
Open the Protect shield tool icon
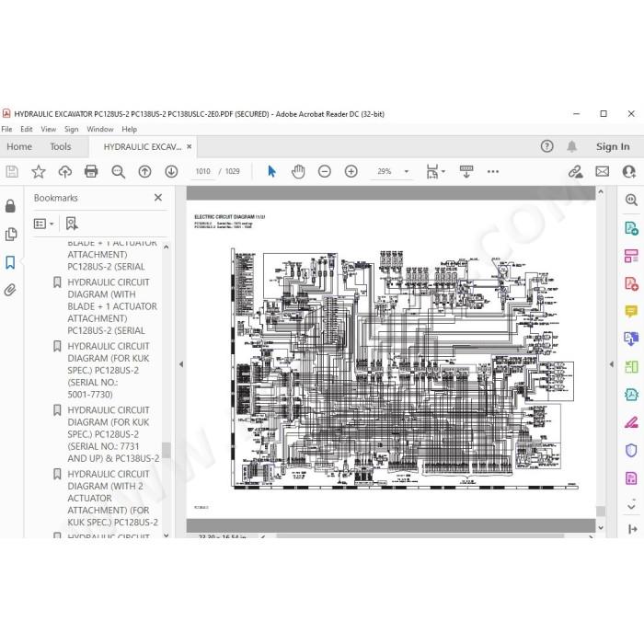coord(631,450)
